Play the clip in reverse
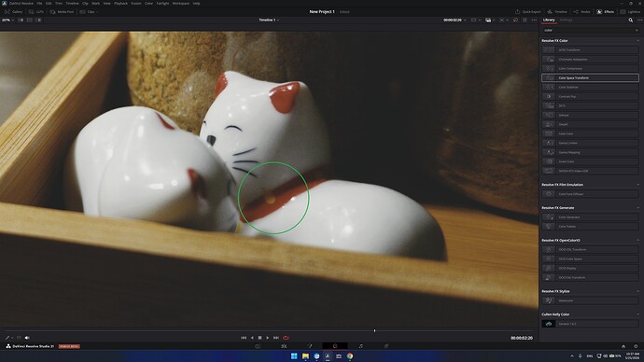Viewport: 644px width, 362px height. pos(252,338)
